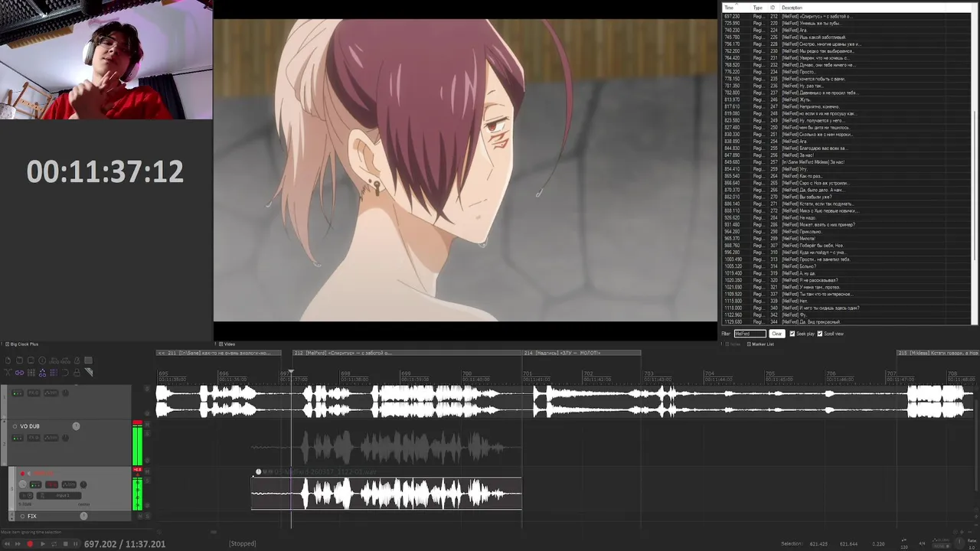Open FX button on the first track
Image resolution: width=980 pixels, height=551 pixels.
coord(34,393)
